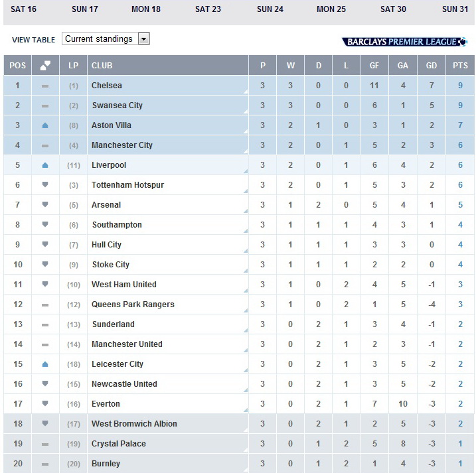The width and height of the screenshot is (476, 473).
Task: Switch to the SAT 16 date tab
Action: point(23,9)
